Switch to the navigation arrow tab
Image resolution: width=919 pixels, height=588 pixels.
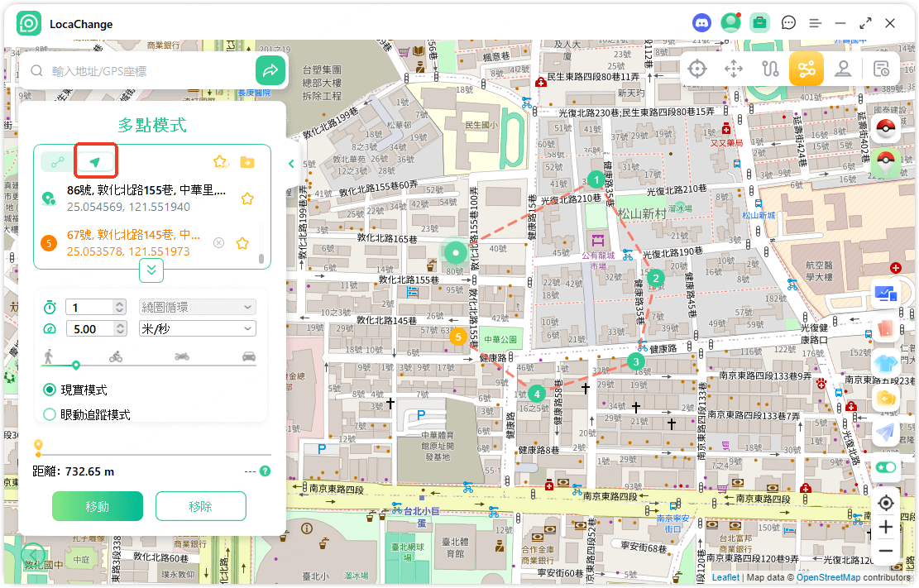pyautogui.click(x=95, y=162)
